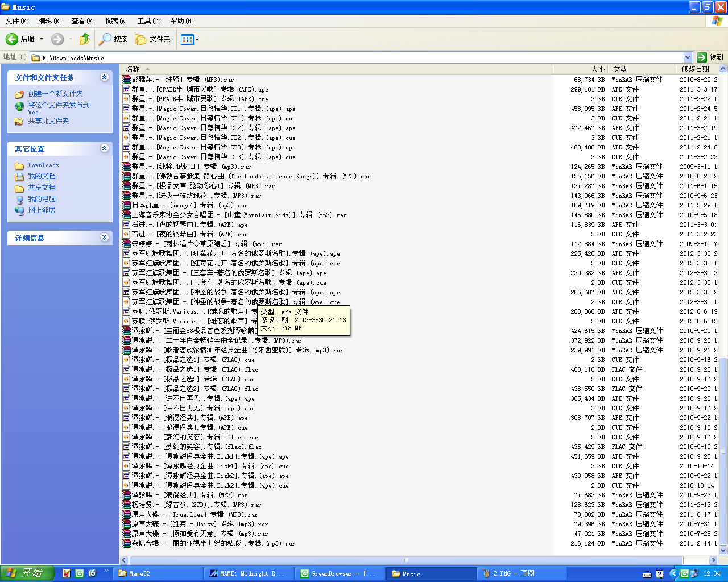This screenshot has height=582, width=728.
Task: Click the My Computer icon in sidebar
Action: coord(19,199)
